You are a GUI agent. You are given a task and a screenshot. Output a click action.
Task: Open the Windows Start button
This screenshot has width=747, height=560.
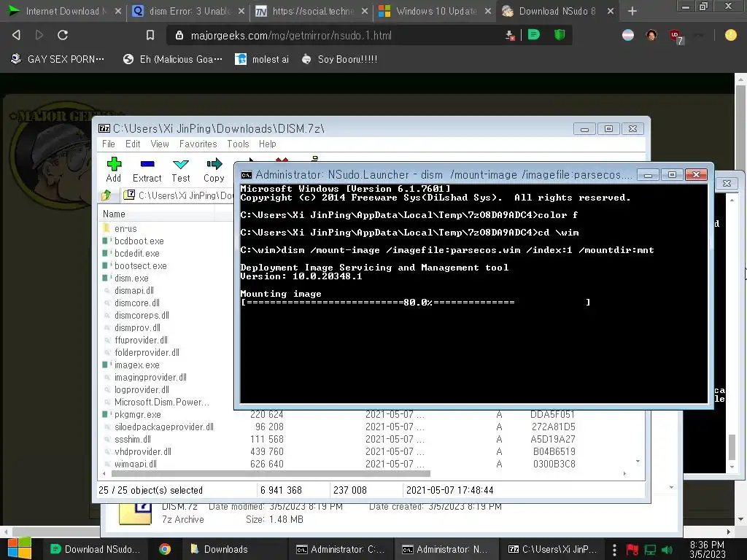(x=20, y=548)
